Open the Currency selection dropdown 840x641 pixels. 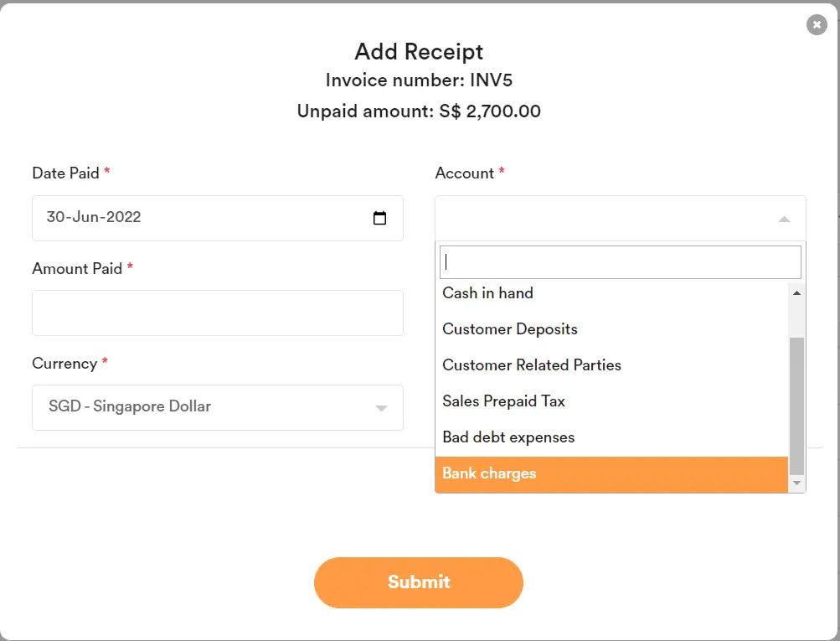[217, 408]
